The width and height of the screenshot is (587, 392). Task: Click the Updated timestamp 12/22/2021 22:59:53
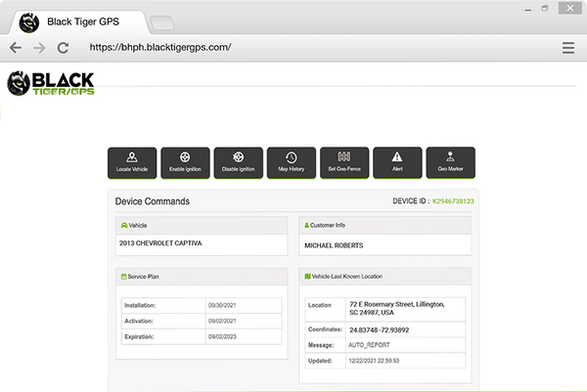[x=374, y=361]
